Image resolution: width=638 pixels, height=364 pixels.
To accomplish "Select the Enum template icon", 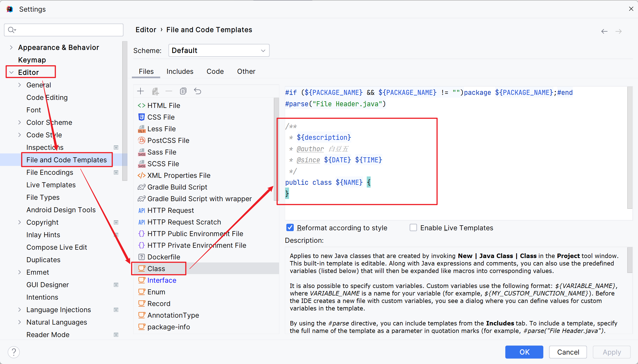I will pyautogui.click(x=142, y=292).
